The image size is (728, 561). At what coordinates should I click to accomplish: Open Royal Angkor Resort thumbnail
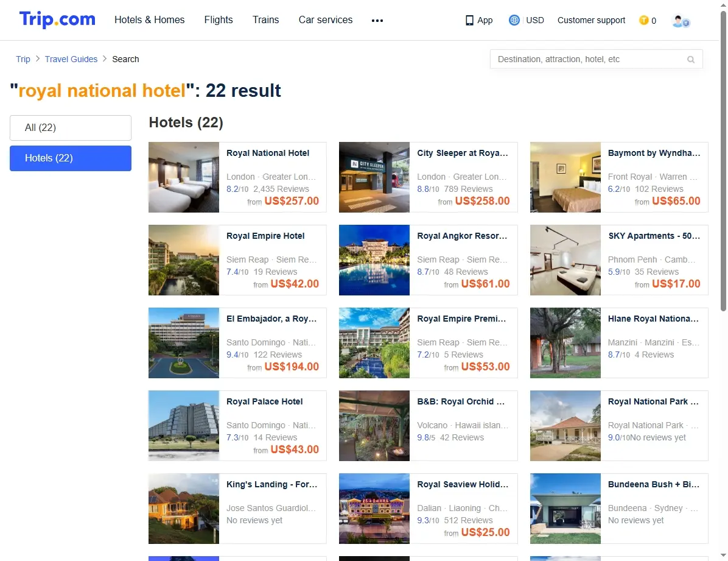tap(374, 260)
